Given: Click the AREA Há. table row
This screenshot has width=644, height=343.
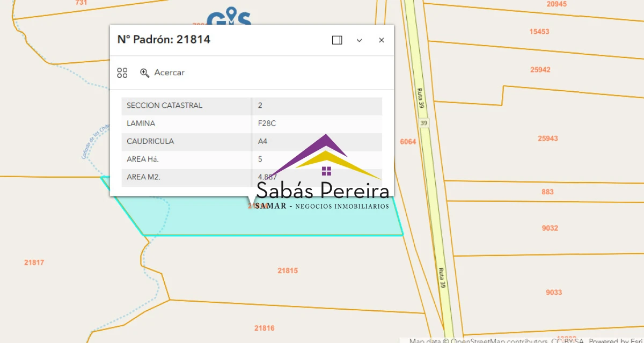Looking at the screenshot, I should [x=252, y=159].
